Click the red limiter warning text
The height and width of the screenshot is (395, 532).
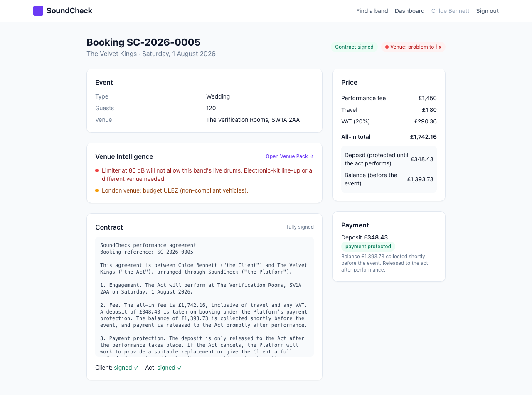207,175
